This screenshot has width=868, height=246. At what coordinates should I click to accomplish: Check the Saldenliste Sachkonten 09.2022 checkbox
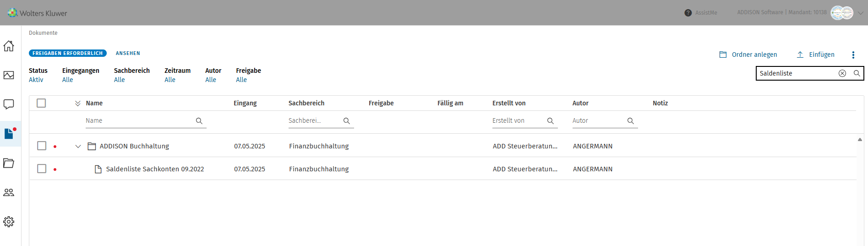42,169
